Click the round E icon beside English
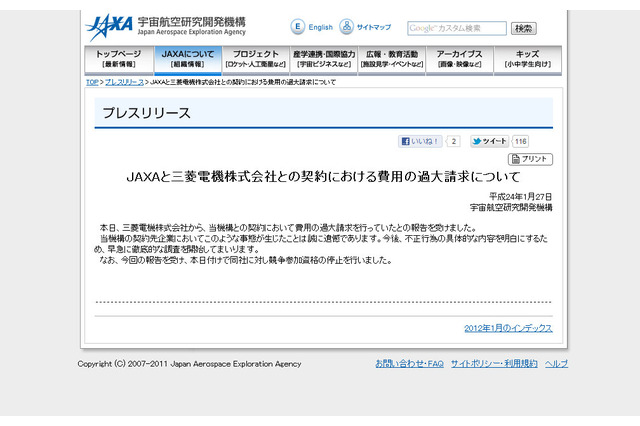This screenshot has height=426, width=640. [298, 27]
